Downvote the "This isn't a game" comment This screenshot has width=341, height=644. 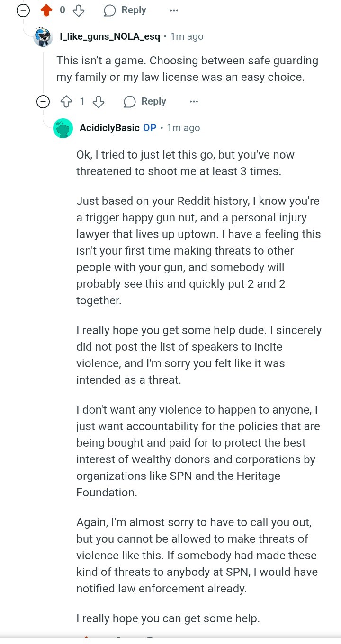pos(98,101)
